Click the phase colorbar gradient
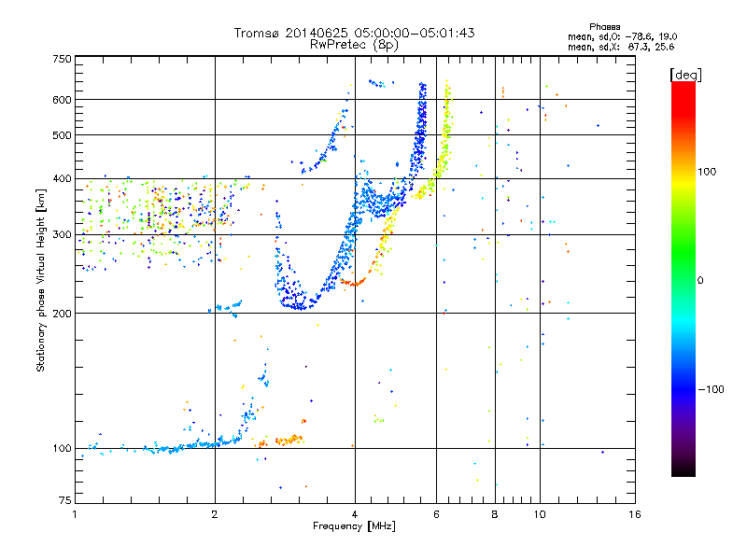Image resolution: width=747 pixels, height=560 pixels. [x=684, y=279]
